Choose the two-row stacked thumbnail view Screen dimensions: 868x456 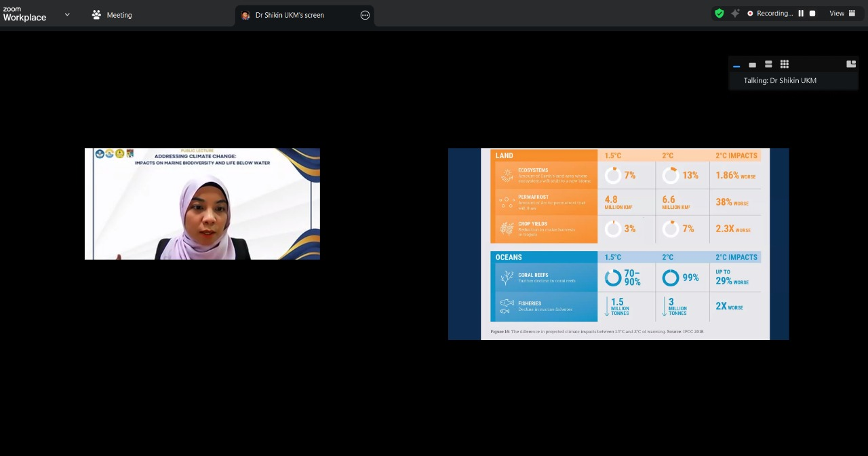click(x=768, y=64)
